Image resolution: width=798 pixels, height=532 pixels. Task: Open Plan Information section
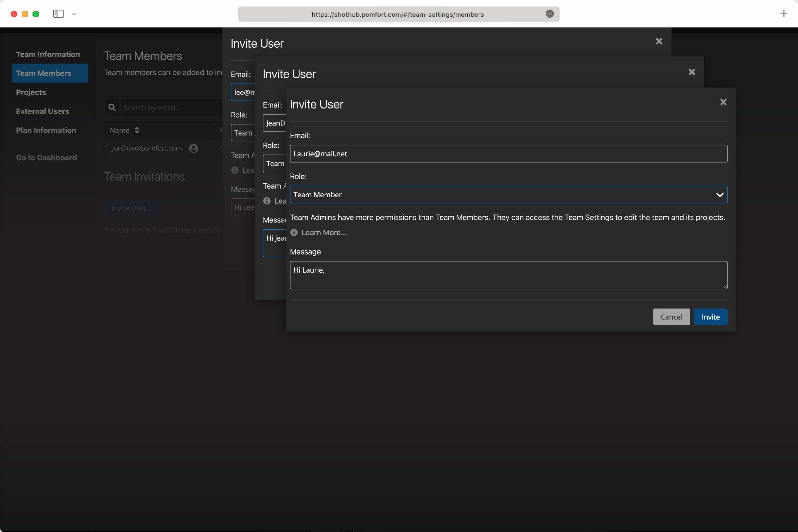(x=46, y=130)
